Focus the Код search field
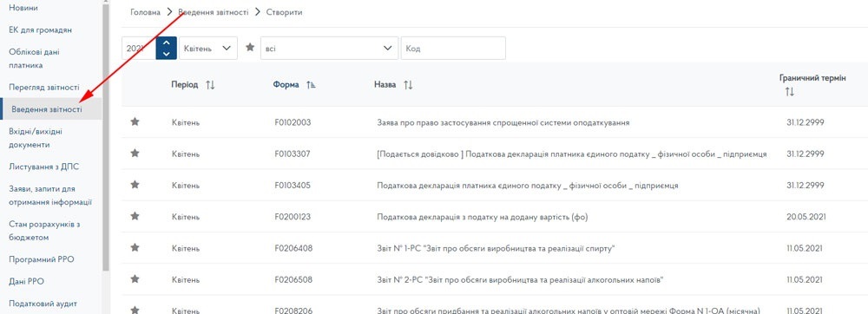The width and height of the screenshot is (868, 314). pyautogui.click(x=453, y=48)
